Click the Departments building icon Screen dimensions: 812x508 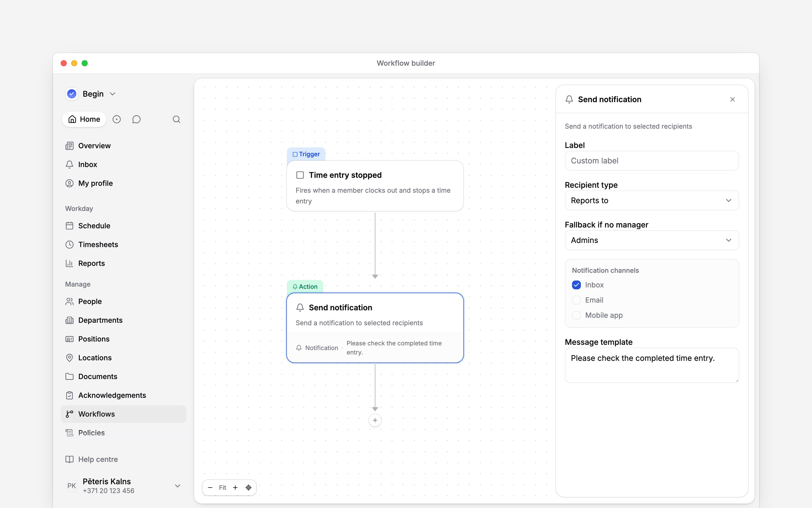[x=70, y=320]
